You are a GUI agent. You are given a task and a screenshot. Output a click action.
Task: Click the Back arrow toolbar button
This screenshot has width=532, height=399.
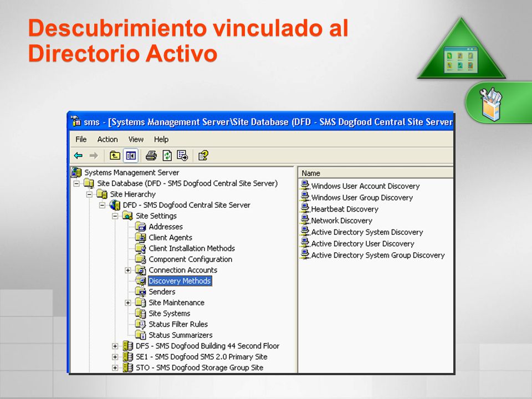pos(78,156)
